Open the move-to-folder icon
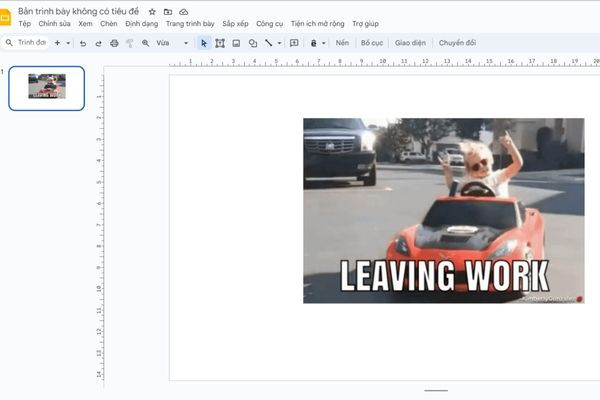The image size is (600, 400). (168, 12)
